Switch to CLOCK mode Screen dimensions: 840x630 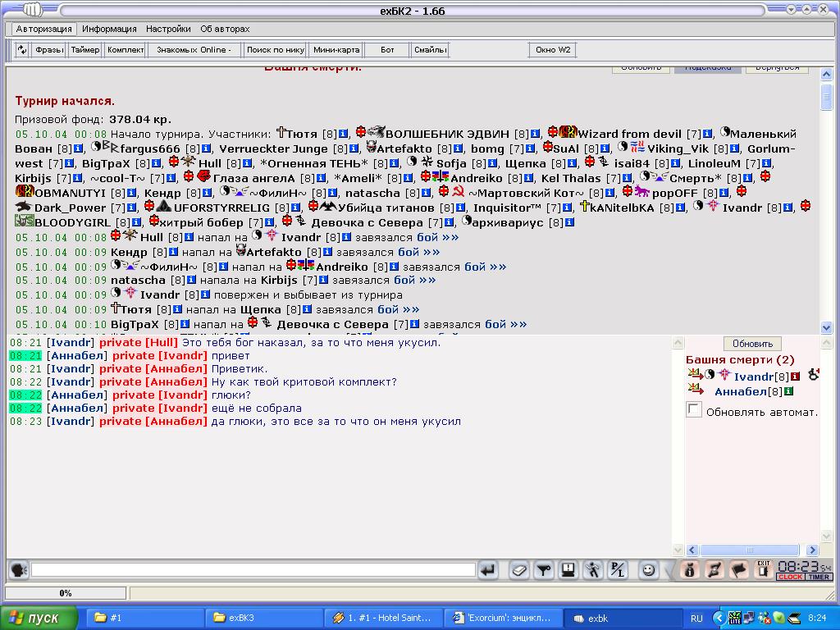pos(791,577)
